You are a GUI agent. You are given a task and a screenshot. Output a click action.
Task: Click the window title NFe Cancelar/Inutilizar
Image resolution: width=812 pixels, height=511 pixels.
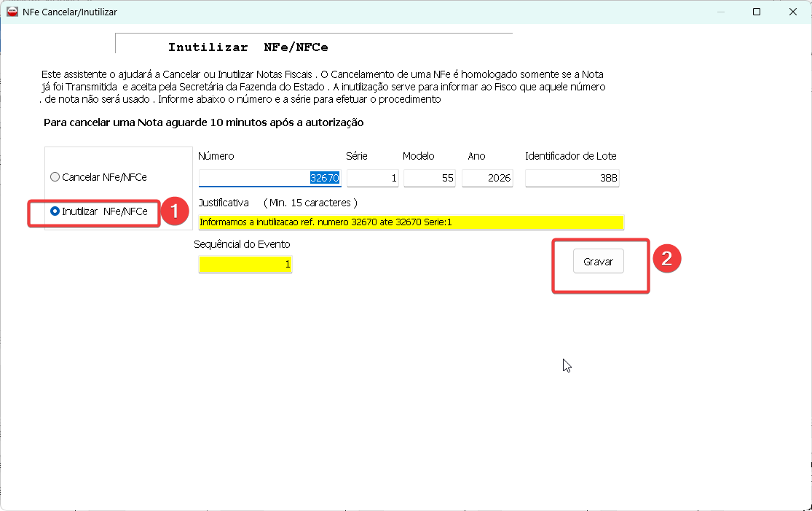70,12
